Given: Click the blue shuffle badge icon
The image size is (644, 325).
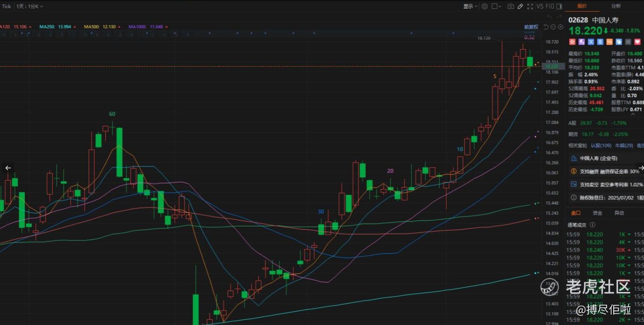Looking at the screenshot, I should pyautogui.click(x=591, y=42).
